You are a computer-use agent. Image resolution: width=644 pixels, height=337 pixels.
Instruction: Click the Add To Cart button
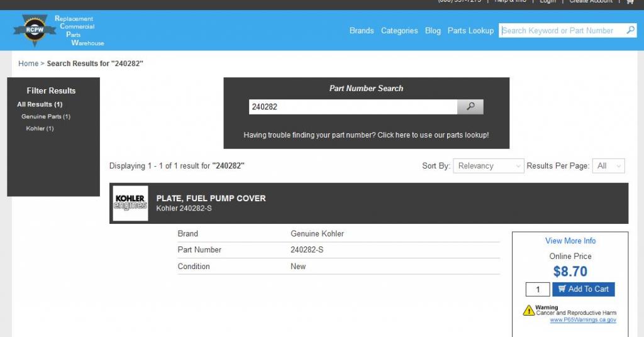click(583, 289)
